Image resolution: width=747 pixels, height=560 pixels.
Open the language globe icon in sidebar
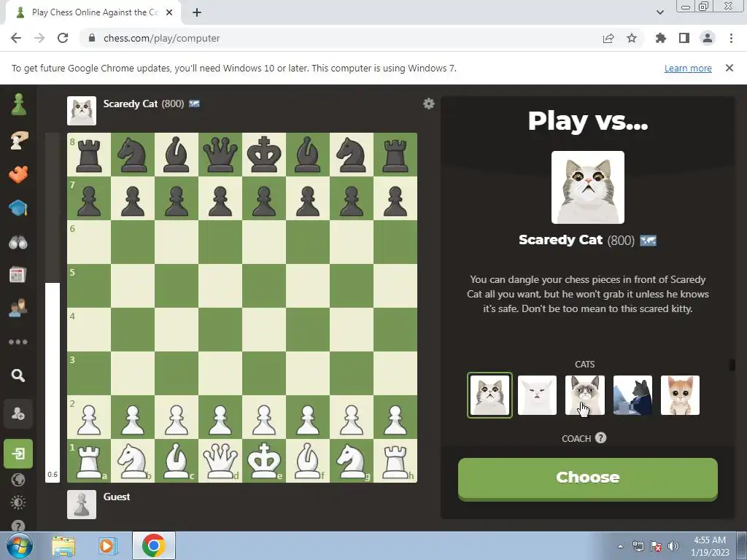(18, 480)
